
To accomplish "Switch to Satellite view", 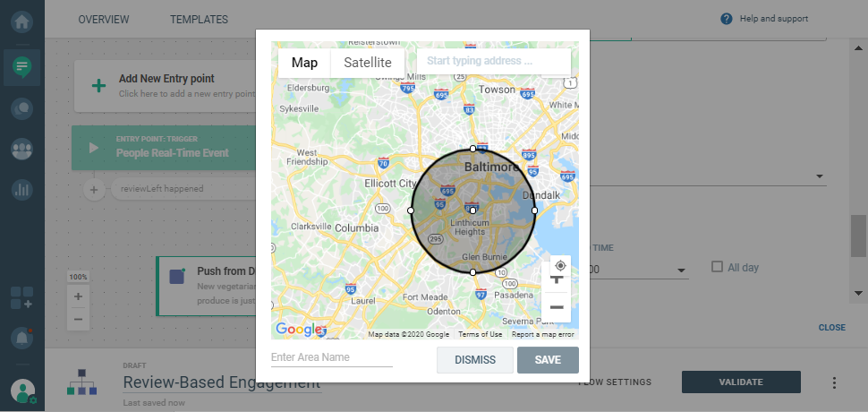I will tap(368, 63).
